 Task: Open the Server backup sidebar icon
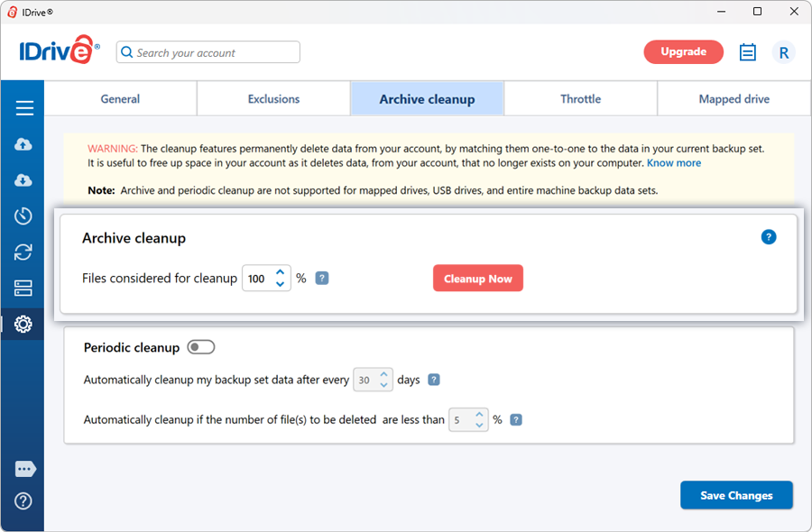coord(23,289)
